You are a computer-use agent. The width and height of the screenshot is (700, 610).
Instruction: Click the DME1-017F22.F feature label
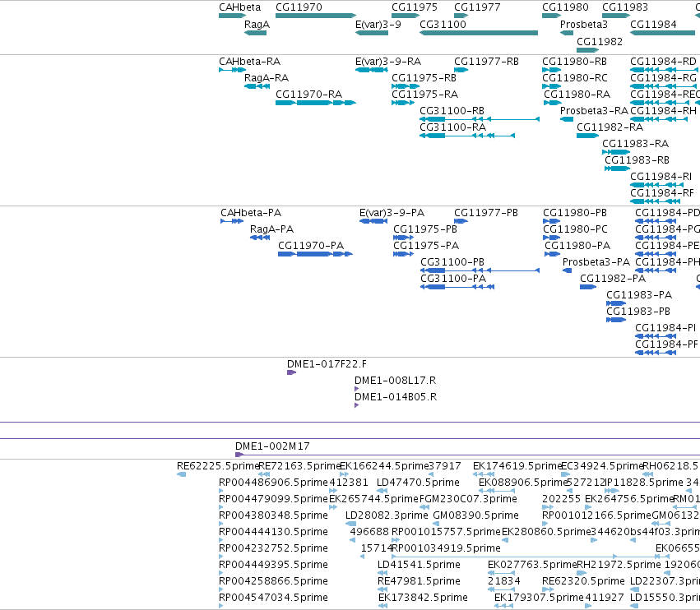[x=327, y=364]
